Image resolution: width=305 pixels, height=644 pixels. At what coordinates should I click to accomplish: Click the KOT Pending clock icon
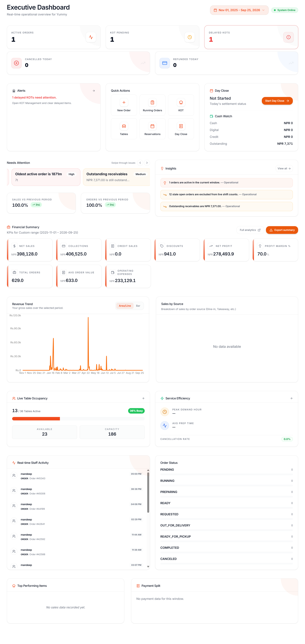(x=190, y=37)
